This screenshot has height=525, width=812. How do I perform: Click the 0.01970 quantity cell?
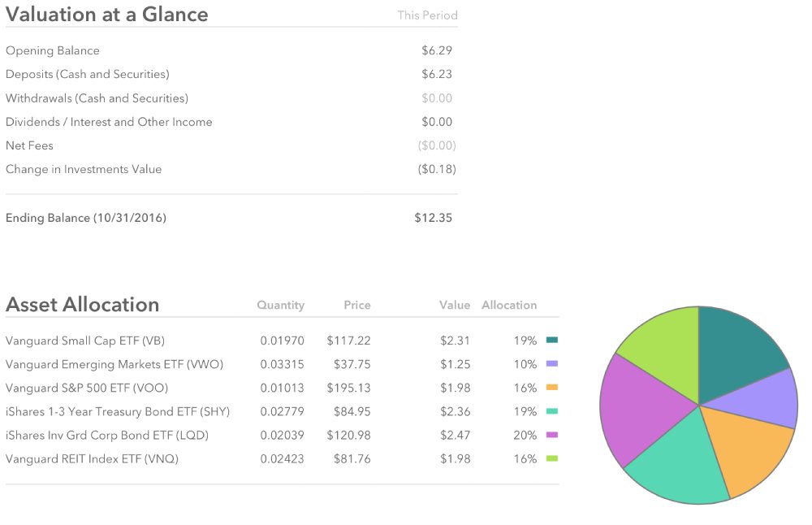point(282,341)
